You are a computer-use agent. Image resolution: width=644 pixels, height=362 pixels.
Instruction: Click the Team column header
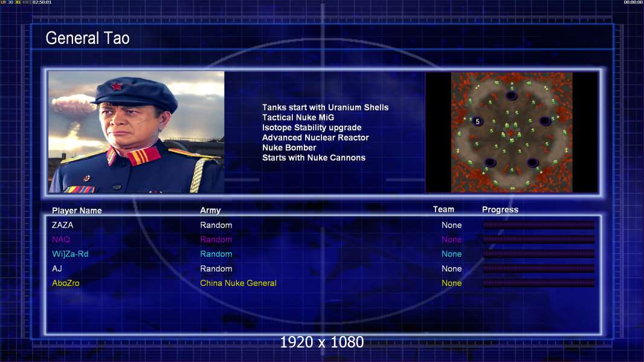443,209
